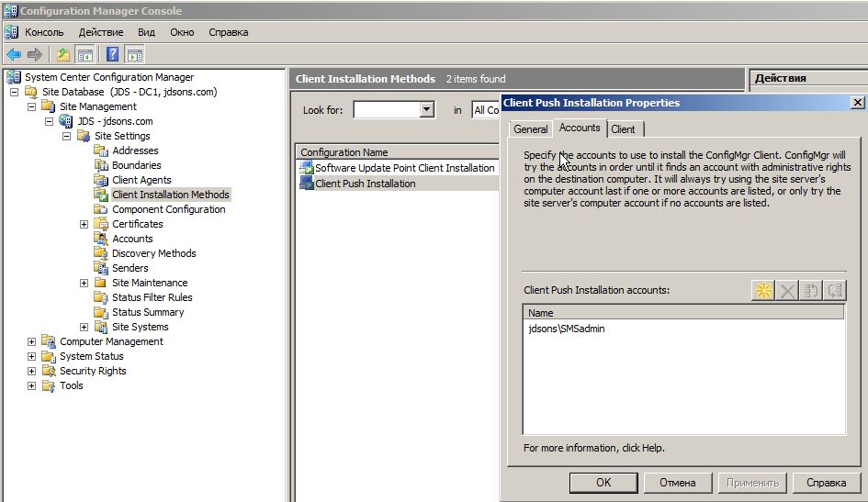Click the Addresses folder icon in tree
This screenshot has width=868, height=502.
tap(101, 151)
